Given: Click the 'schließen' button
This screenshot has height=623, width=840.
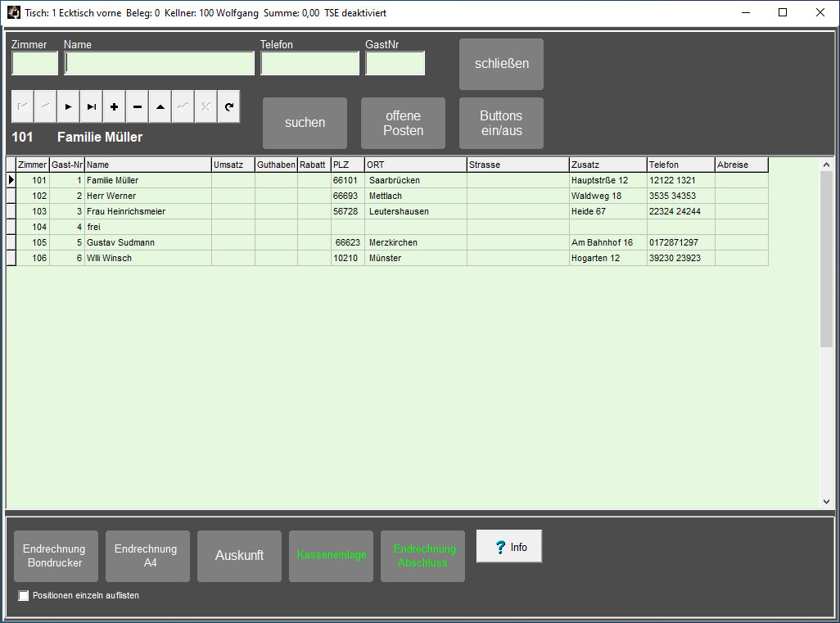Looking at the screenshot, I should click(501, 64).
